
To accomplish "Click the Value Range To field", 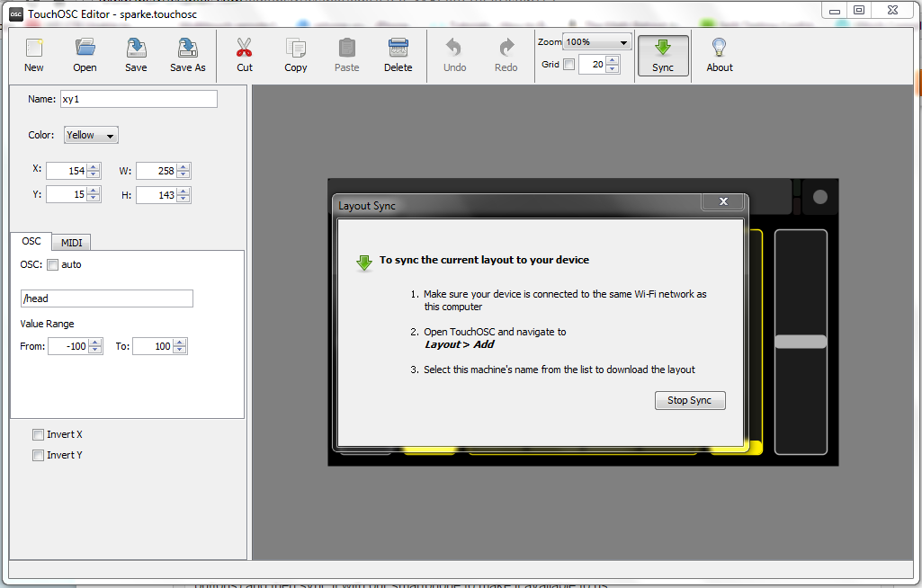I will [x=154, y=346].
